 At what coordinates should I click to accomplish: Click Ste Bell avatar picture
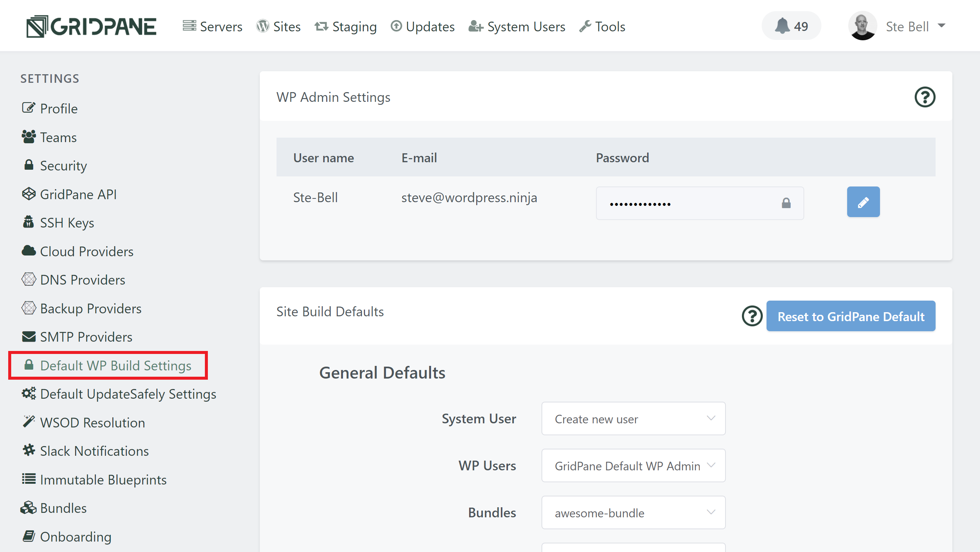pos(862,26)
